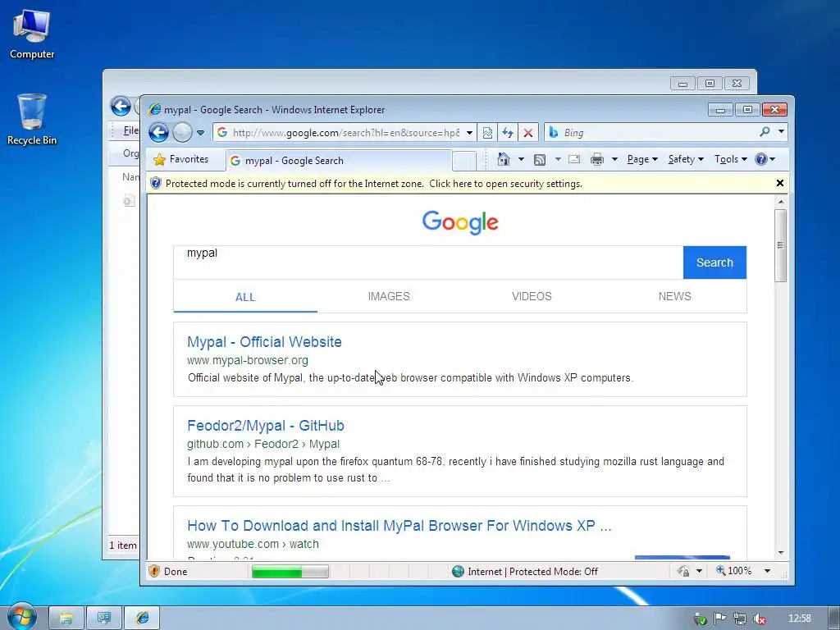Expand the Feeds dropdown arrow
This screenshot has width=840, height=630.
coord(558,159)
